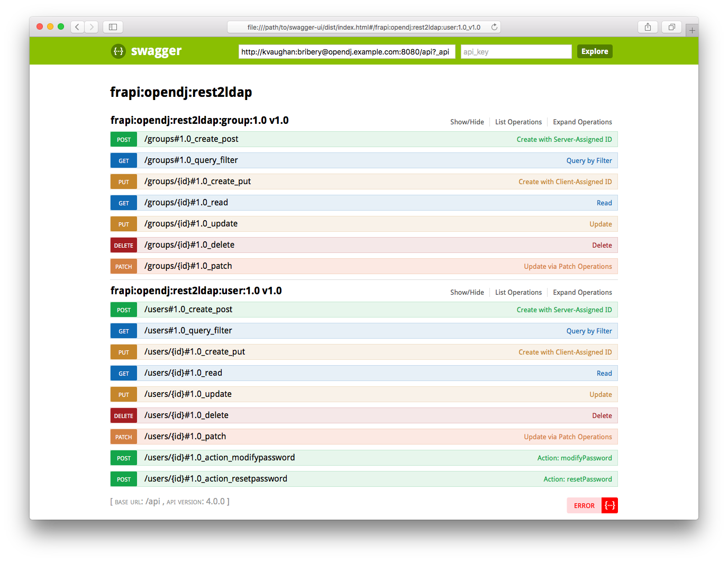This screenshot has width=728, height=562.
Task: Expand /users/{id}#1.0_action_resetpassword operation
Action: pos(364,479)
